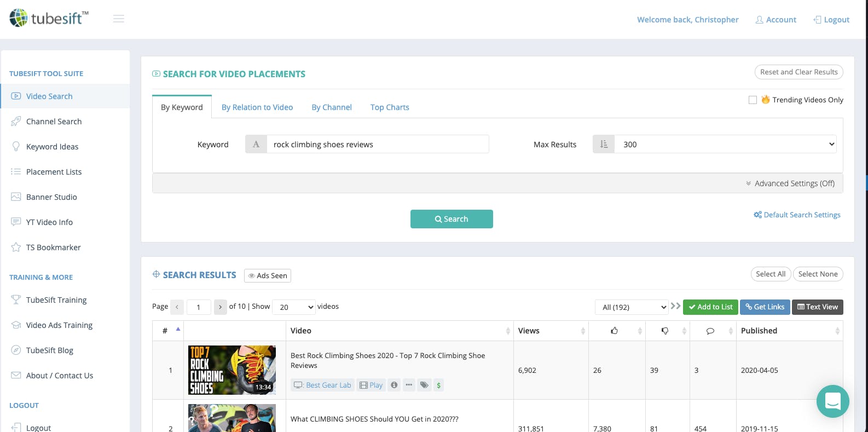Open more options ellipsis for first video
Screen dimensions: 868x432
coord(409,385)
